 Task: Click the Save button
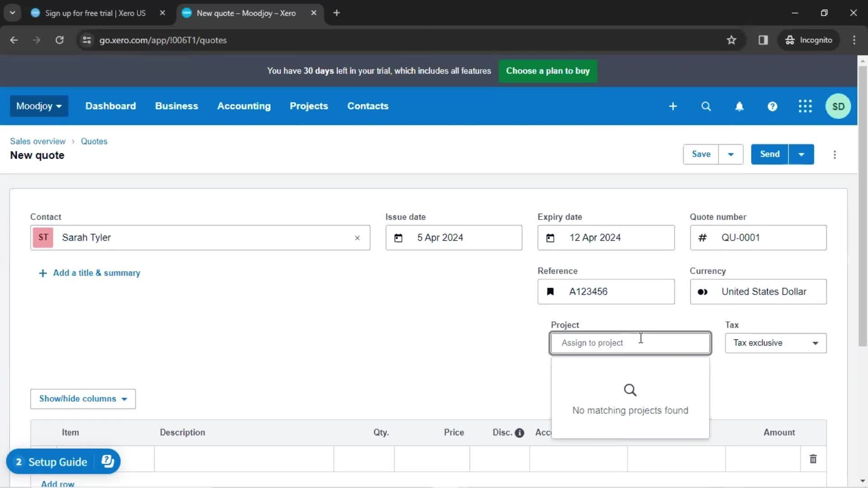click(701, 155)
